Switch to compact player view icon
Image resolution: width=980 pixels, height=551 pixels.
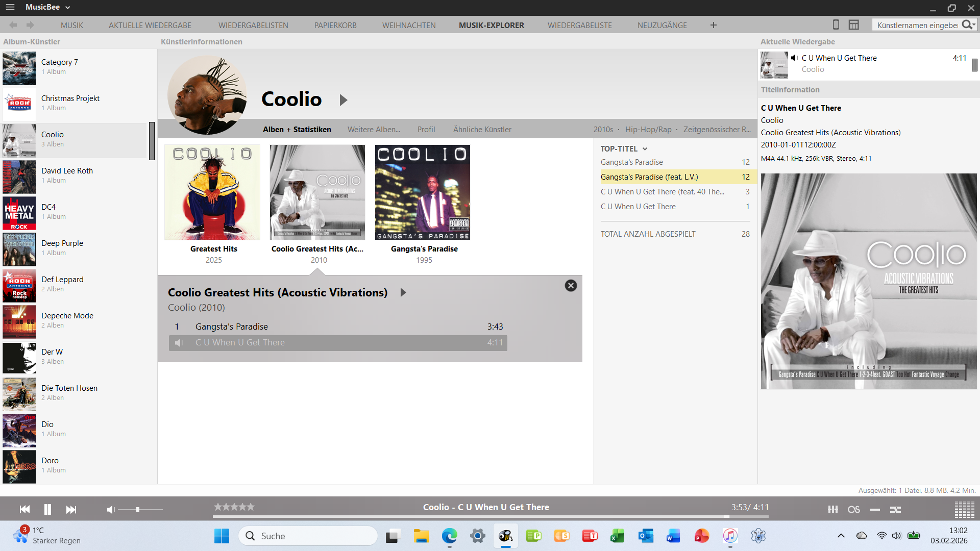pos(836,24)
